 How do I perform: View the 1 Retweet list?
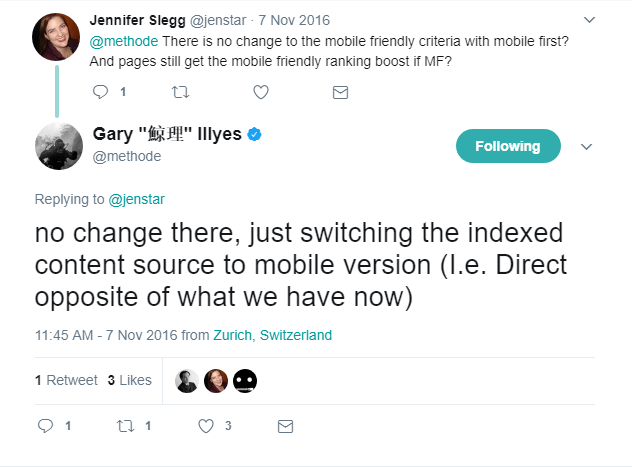pos(66,380)
